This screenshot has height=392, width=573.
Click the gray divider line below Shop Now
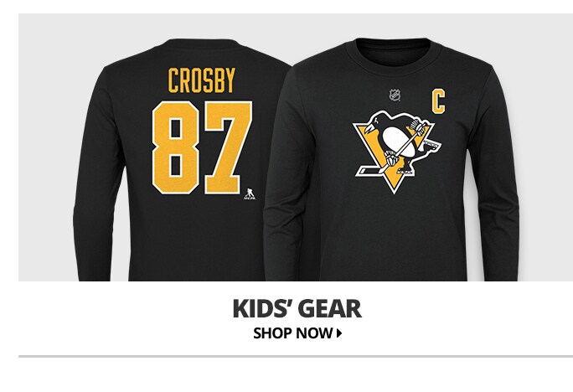[296, 356]
